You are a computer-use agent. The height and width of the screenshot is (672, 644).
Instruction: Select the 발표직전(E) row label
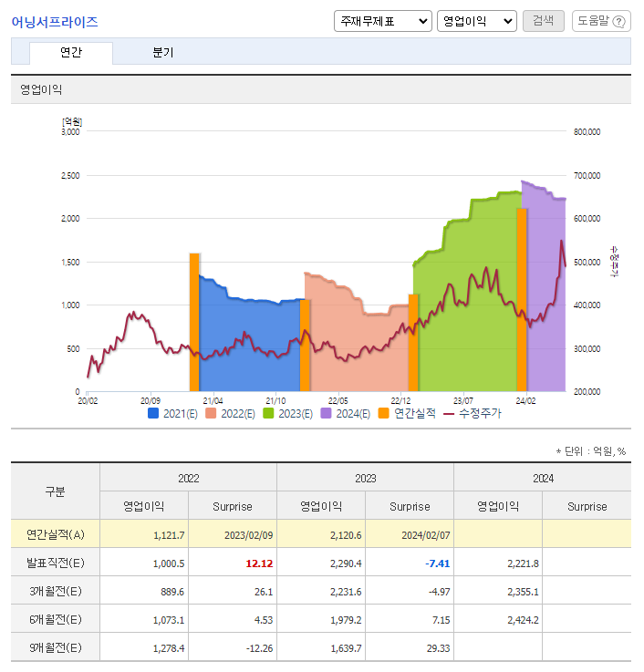56,563
